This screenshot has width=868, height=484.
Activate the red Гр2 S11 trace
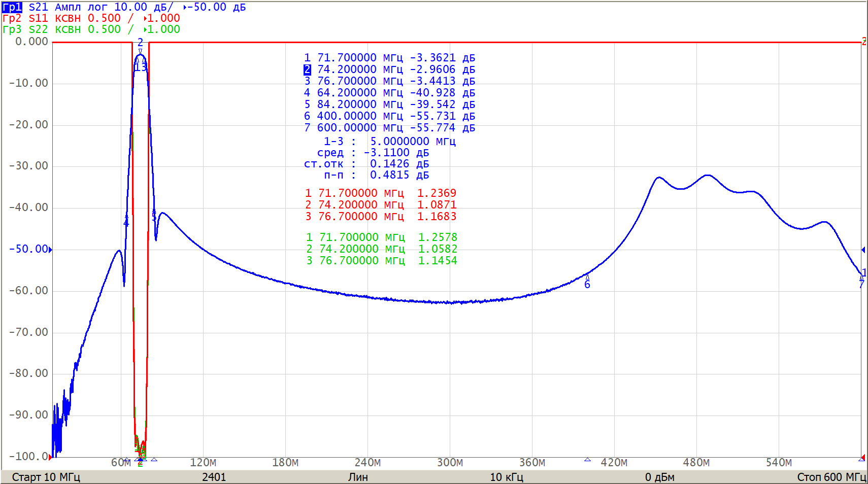pyautogui.click(x=12, y=18)
